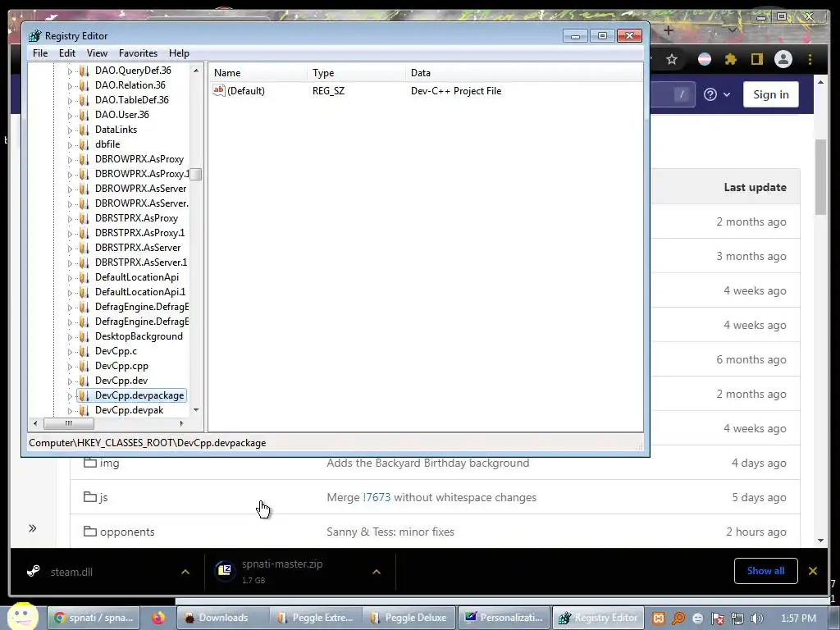Select the DBRSTPRX.AsProxy.1 key
Image resolution: width=840 pixels, height=630 pixels.
139,233
